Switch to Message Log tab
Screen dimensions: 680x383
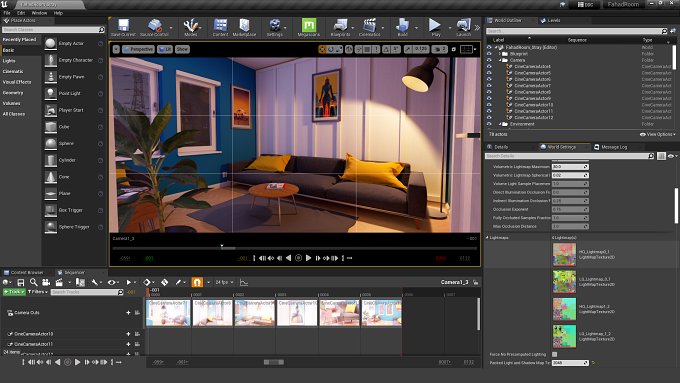(x=614, y=147)
